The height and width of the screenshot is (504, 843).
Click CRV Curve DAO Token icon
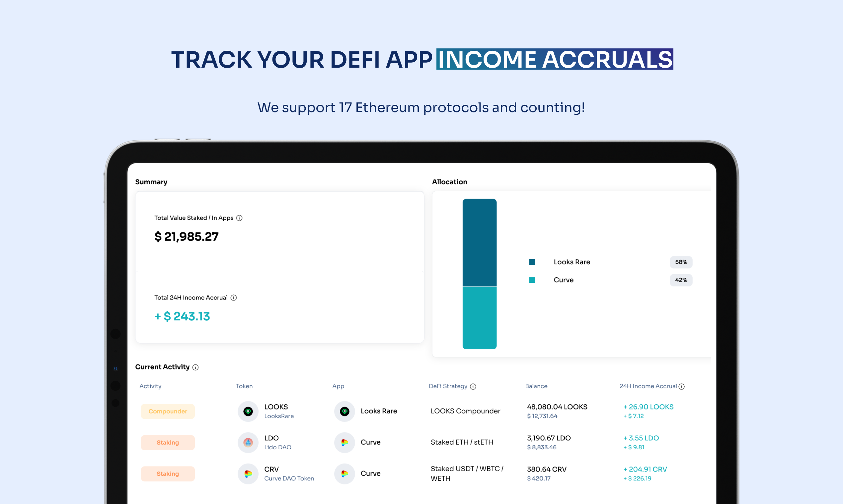[248, 474]
